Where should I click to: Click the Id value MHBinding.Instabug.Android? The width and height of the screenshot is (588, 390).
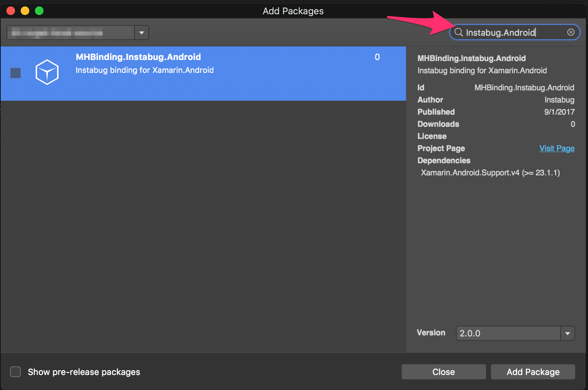(524, 87)
